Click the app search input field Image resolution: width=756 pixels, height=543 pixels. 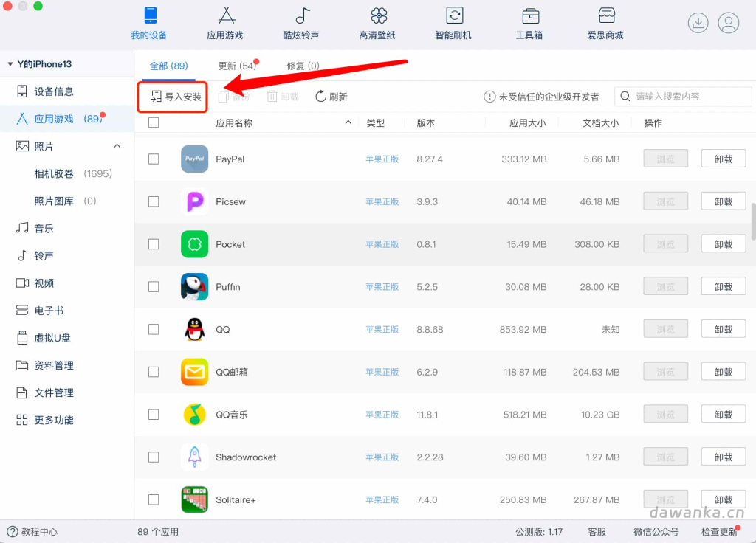pyautogui.click(x=683, y=97)
